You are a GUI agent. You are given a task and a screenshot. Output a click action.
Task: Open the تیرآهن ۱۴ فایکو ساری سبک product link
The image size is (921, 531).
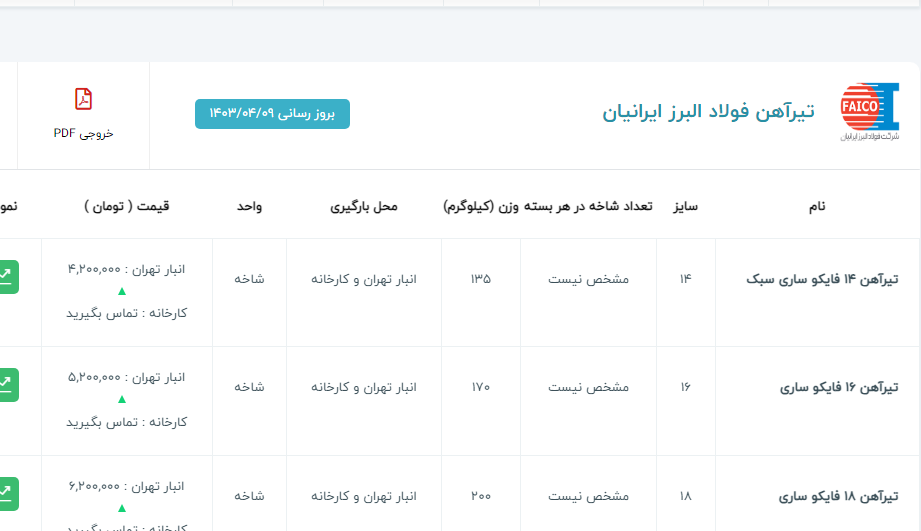point(823,279)
